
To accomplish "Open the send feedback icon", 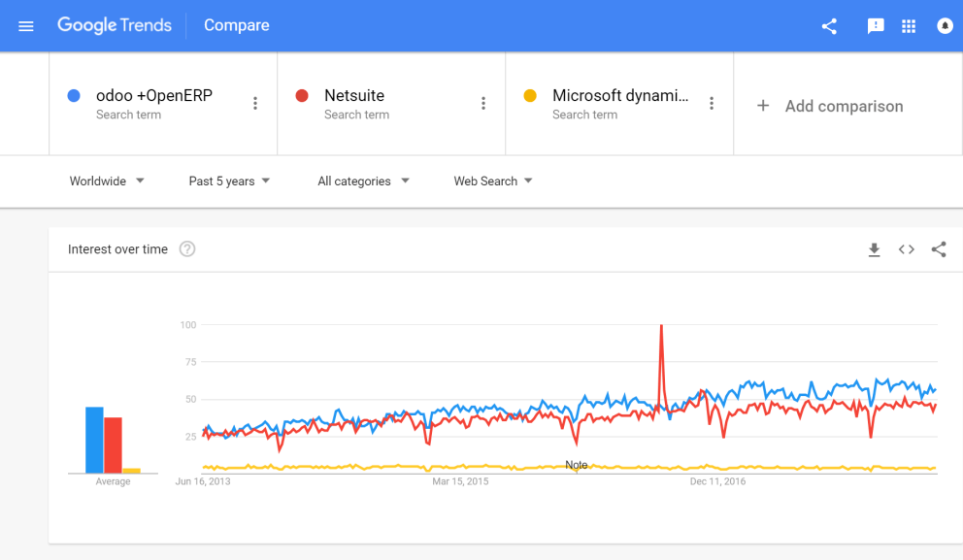I will [x=876, y=26].
